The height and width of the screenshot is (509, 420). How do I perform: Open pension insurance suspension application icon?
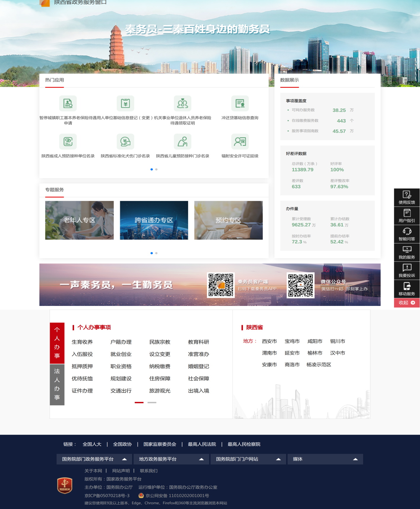tap(68, 103)
